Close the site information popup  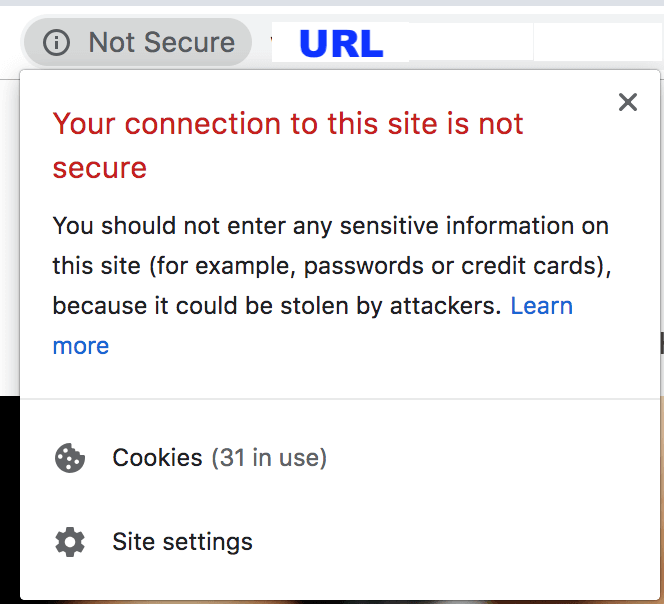628,102
